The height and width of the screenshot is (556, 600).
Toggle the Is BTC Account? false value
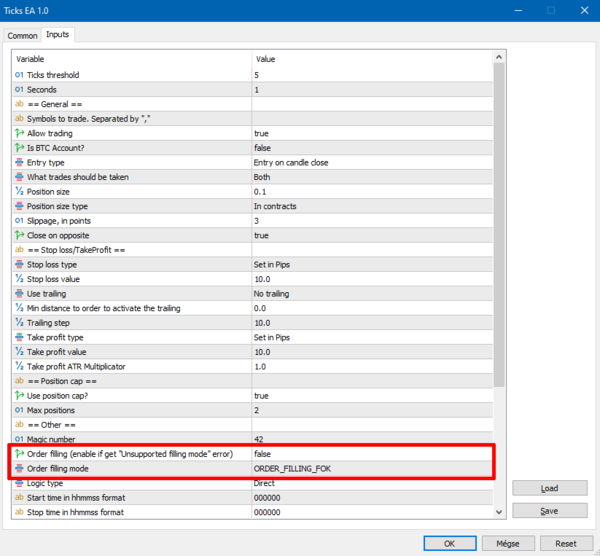click(372, 148)
